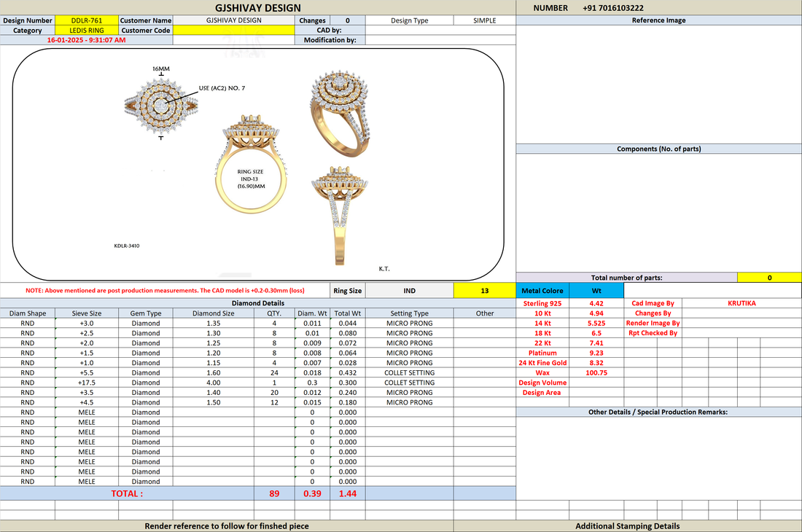
Task: Select the TOTAL quantity value 89
Action: [x=274, y=493]
